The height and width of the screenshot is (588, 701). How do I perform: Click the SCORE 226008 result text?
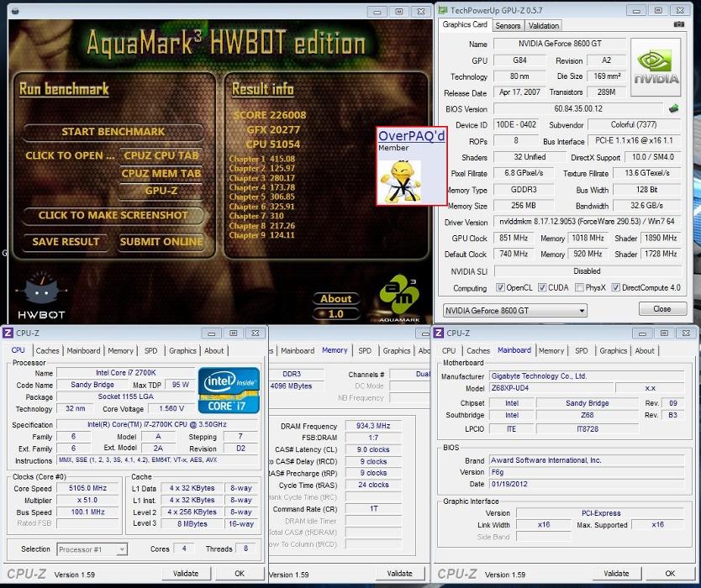(270, 115)
